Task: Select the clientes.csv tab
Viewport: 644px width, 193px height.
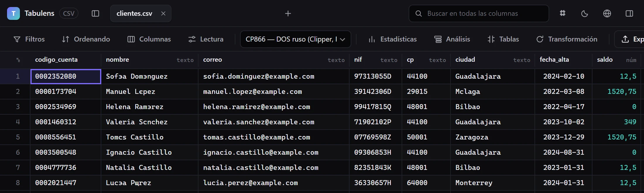Action: click(141, 13)
